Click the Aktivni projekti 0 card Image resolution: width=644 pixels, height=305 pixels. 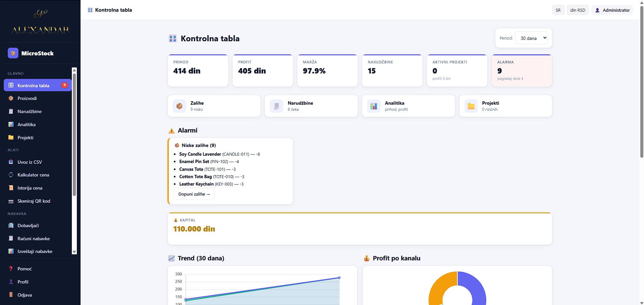tap(457, 70)
